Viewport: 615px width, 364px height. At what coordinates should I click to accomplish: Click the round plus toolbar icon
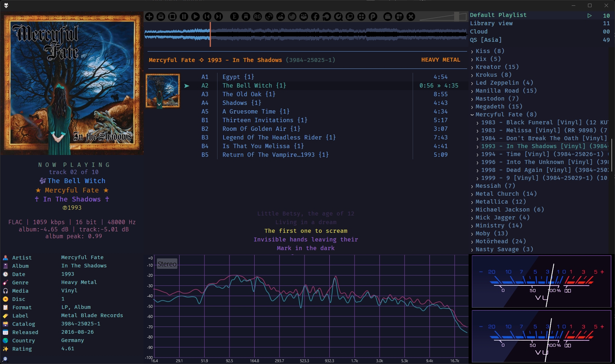coord(149,17)
